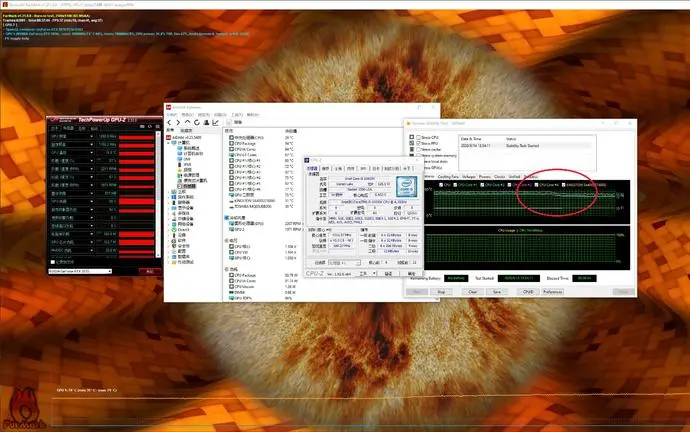690x432 pixels.
Task: Click the cache icon beside Stress cache
Action: (412, 150)
